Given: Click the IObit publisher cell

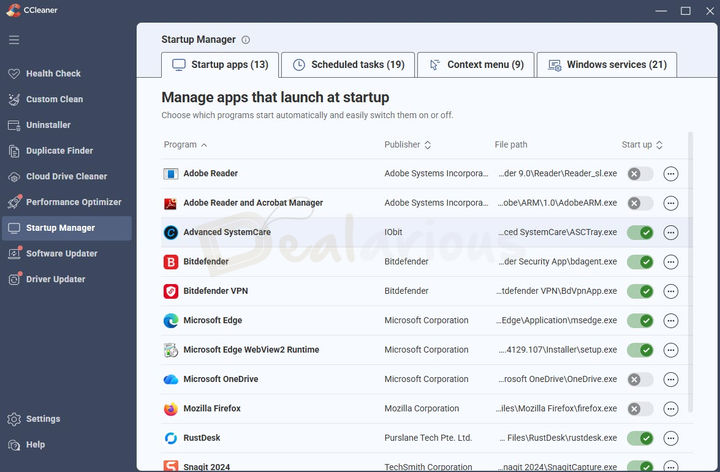Looking at the screenshot, I should [x=393, y=232].
